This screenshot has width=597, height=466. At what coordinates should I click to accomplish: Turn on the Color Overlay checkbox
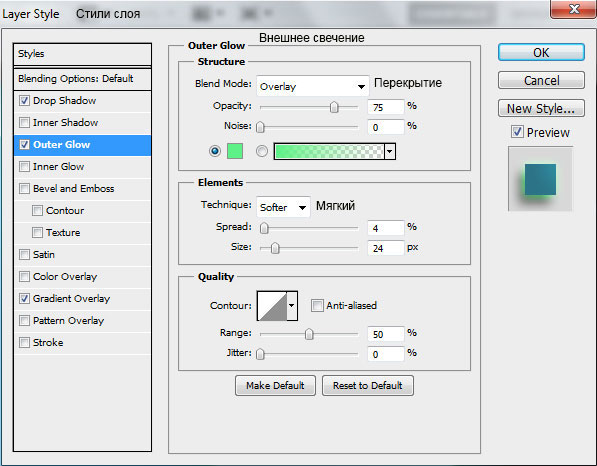(x=24, y=276)
